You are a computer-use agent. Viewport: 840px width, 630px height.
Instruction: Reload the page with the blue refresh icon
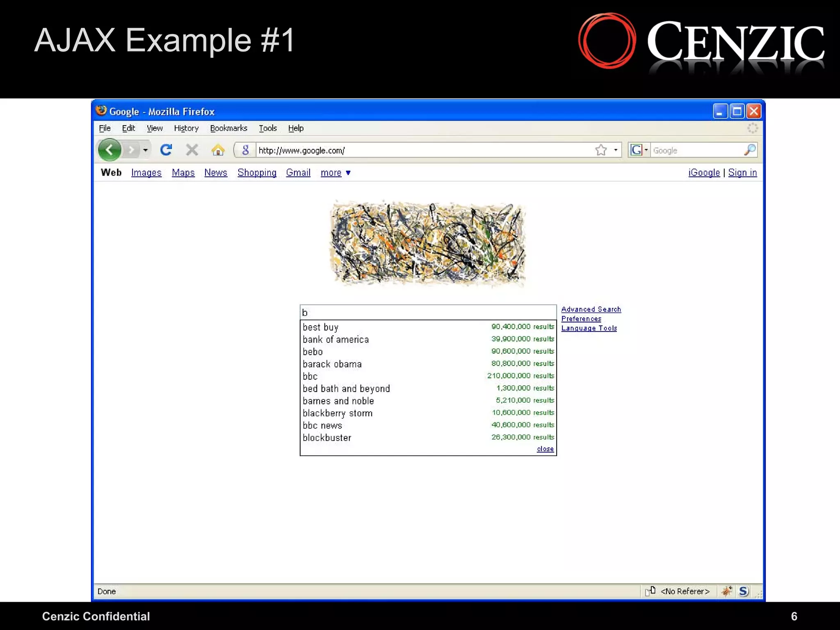coord(166,150)
